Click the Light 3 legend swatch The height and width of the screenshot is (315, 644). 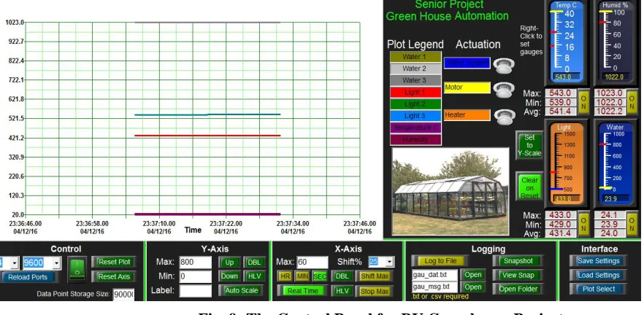coord(415,116)
